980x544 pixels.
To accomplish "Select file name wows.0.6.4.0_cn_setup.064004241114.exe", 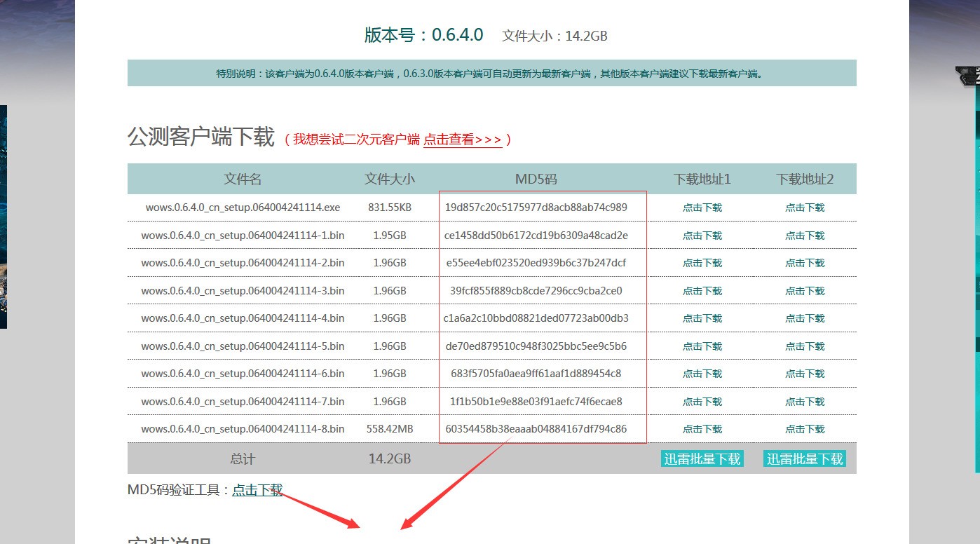I will pyautogui.click(x=243, y=208).
